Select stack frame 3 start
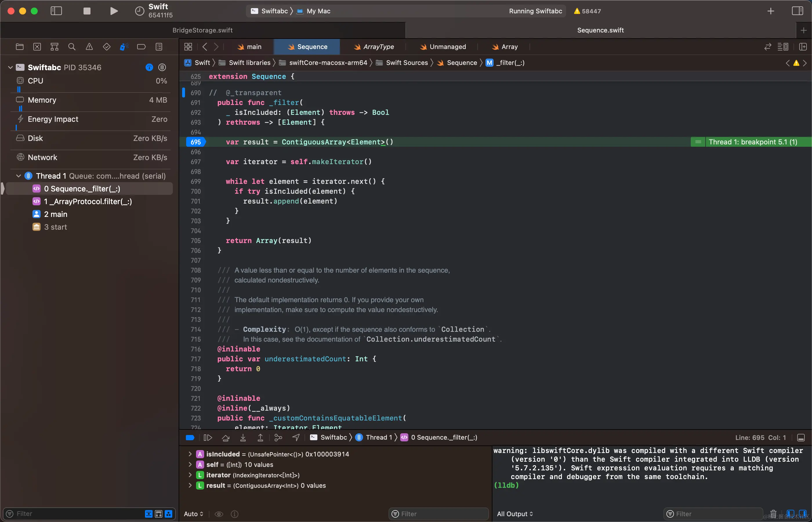Image resolution: width=812 pixels, height=522 pixels. click(90, 227)
